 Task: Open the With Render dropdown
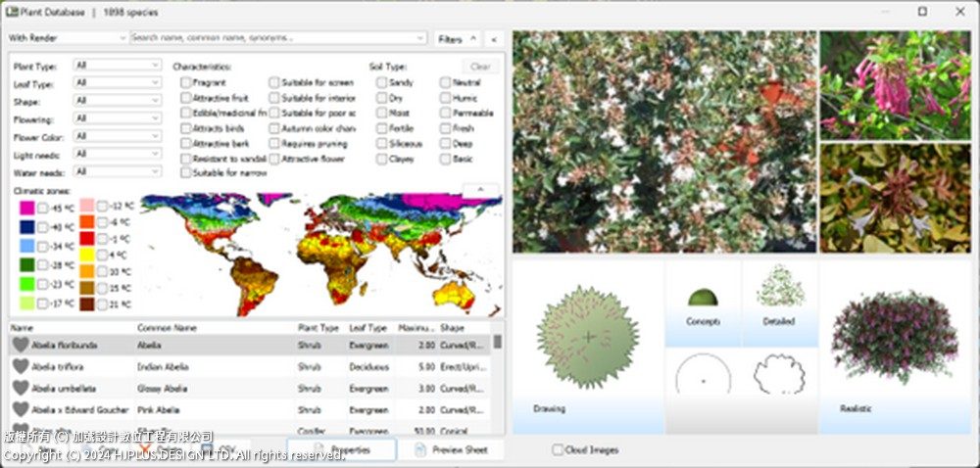click(x=67, y=38)
